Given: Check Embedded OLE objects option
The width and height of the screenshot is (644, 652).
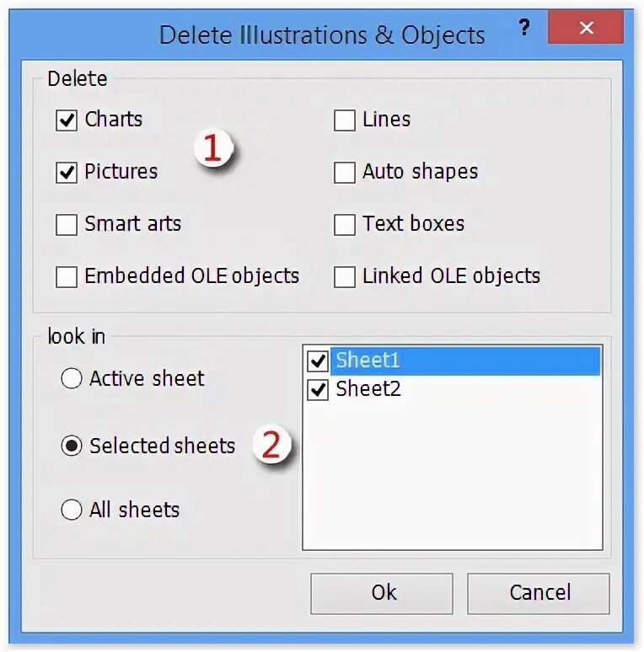Looking at the screenshot, I should click(x=67, y=277).
